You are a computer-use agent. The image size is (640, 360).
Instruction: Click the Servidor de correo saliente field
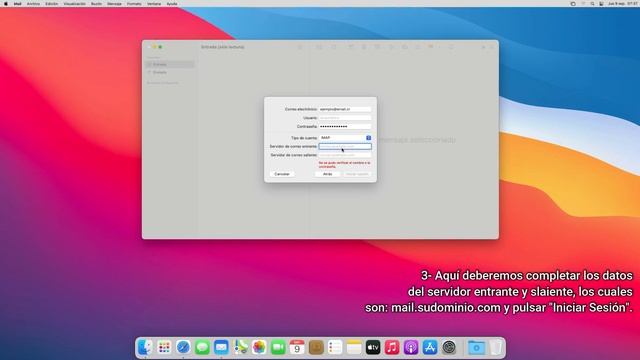point(345,155)
